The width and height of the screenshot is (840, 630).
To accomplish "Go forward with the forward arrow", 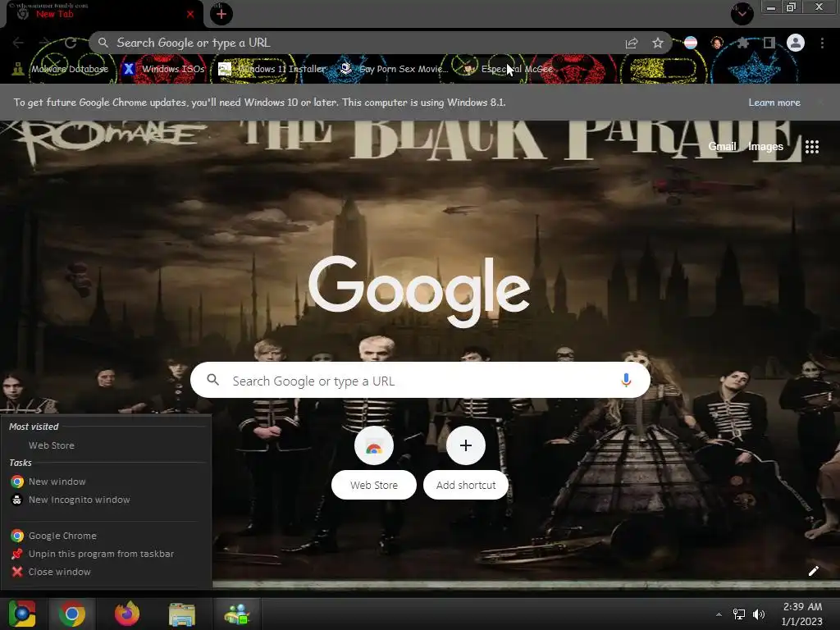I will 44,43.
